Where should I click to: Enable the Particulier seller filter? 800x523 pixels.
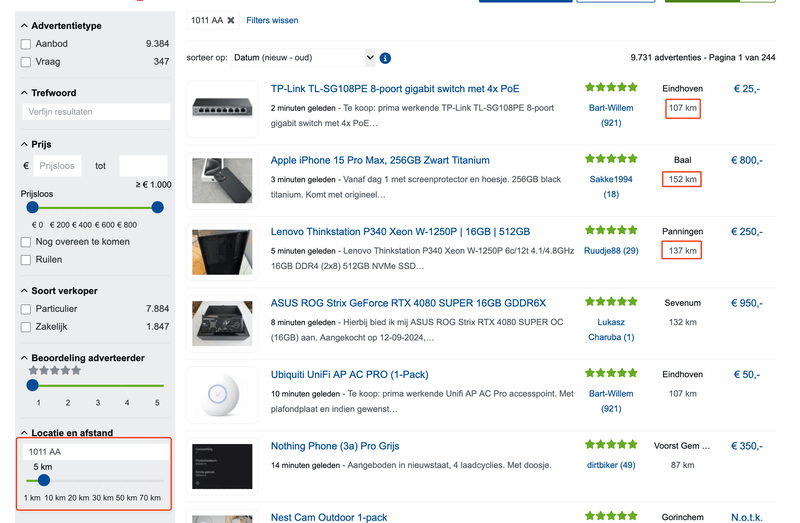pos(26,309)
